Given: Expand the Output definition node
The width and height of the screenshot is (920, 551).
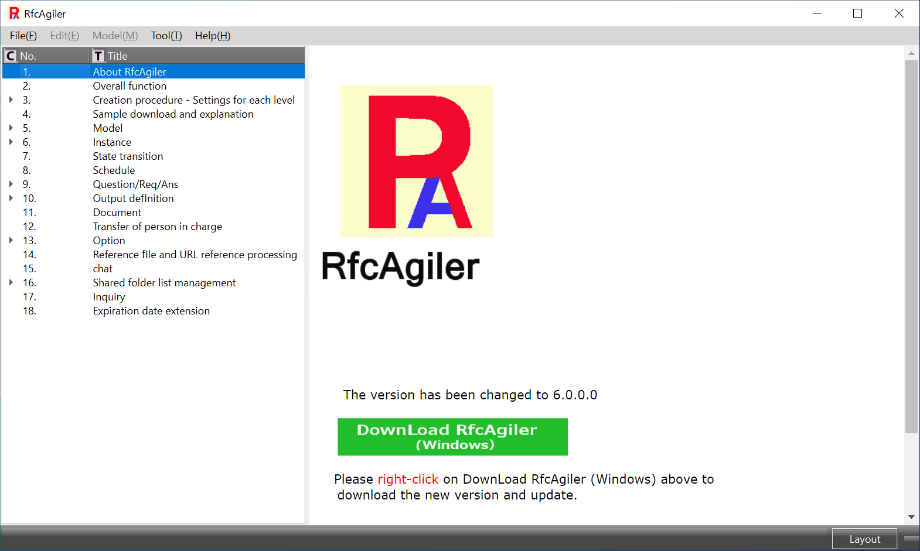Looking at the screenshot, I should pos(11,198).
